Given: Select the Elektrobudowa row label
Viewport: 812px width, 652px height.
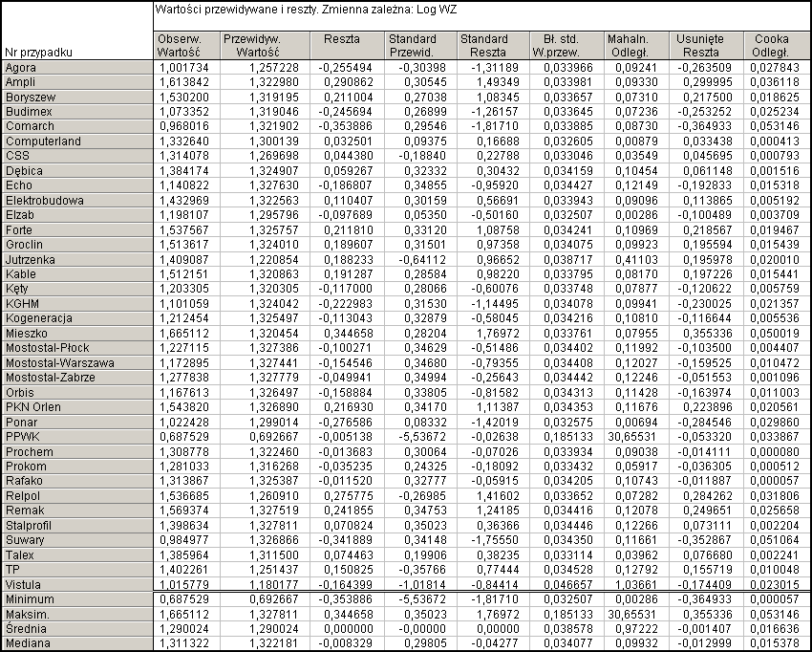Looking at the screenshot, I should (x=77, y=200).
